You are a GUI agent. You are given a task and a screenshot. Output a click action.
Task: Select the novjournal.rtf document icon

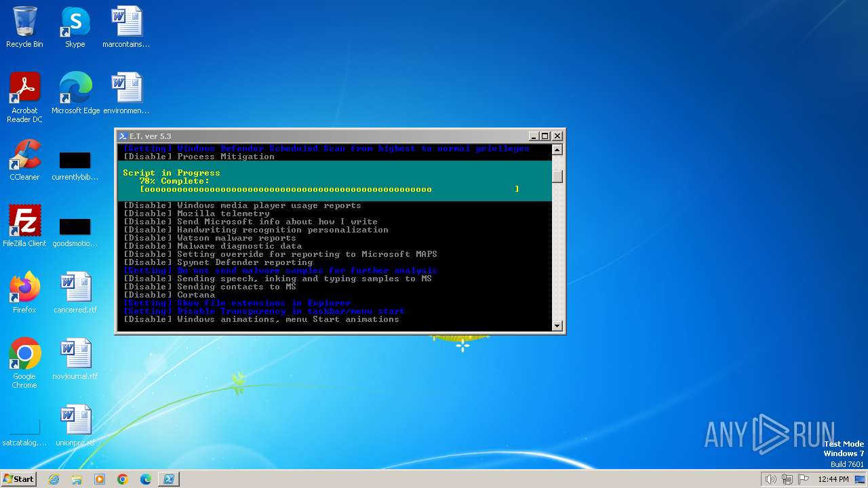click(x=75, y=359)
